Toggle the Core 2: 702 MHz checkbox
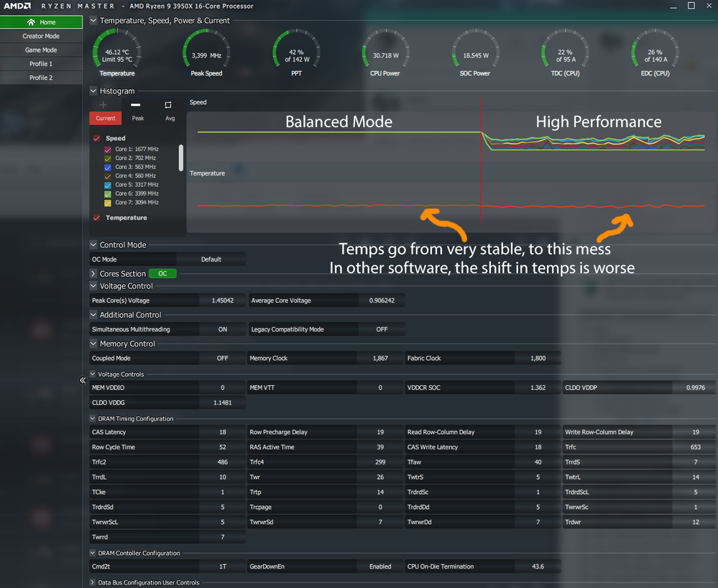This screenshot has height=588, width=718. point(108,158)
